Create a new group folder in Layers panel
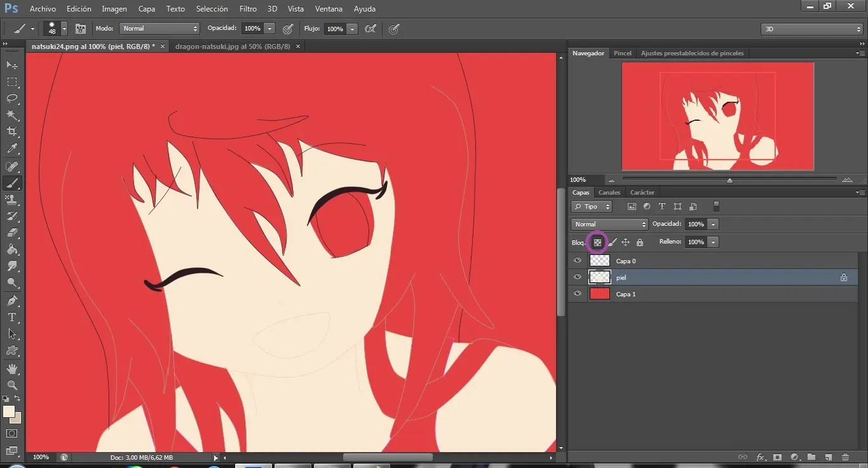 (811, 457)
